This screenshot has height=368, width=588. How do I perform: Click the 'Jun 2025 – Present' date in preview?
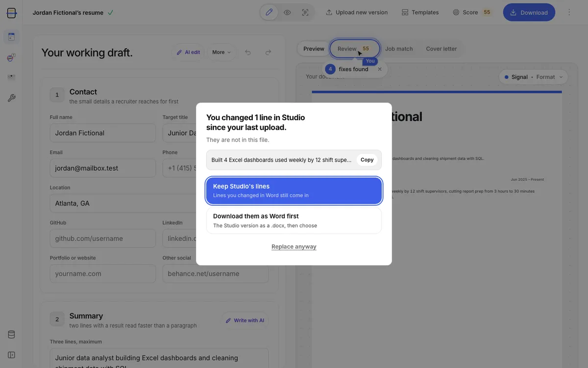pos(527,180)
